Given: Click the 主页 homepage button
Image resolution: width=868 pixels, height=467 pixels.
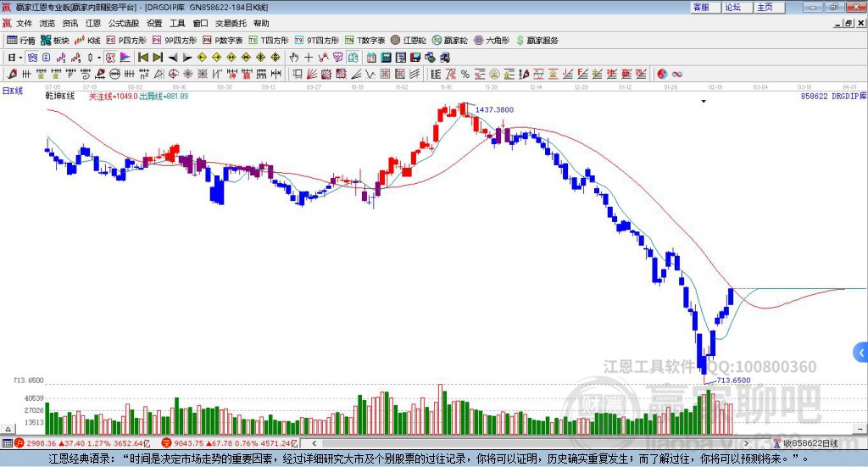Looking at the screenshot, I should pos(769,7).
